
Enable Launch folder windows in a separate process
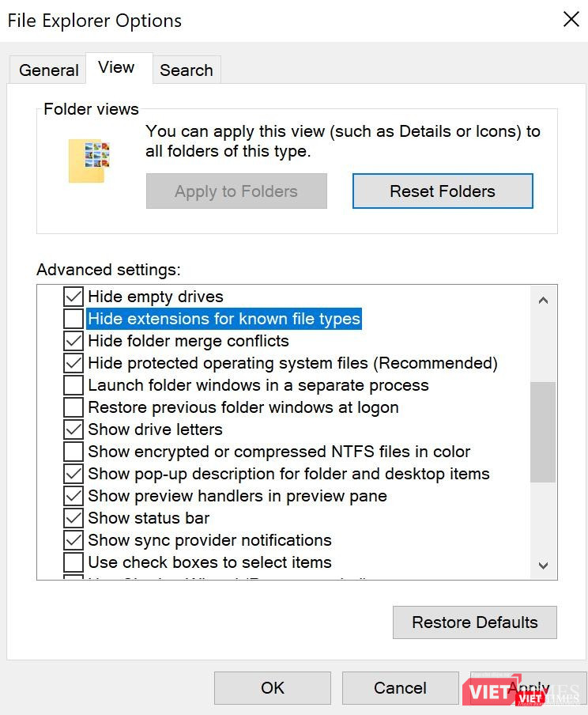[x=72, y=384]
